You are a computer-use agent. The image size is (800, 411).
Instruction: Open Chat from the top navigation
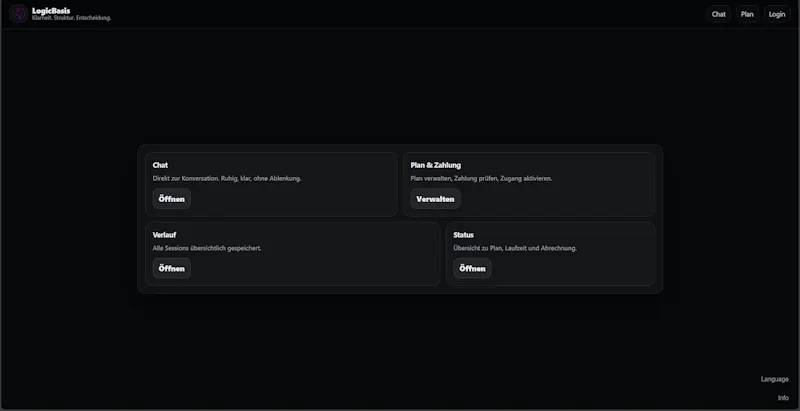click(x=718, y=14)
